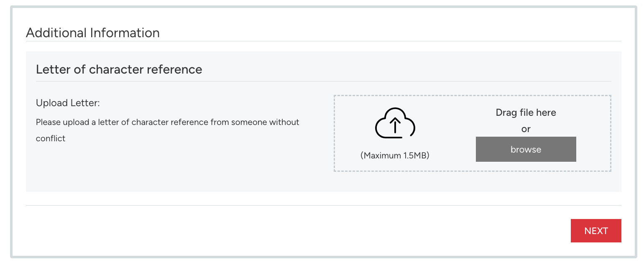Screen dimensions: 644x270
Task: Click the "Please upload a letter" instruction line
Action: pos(167,122)
